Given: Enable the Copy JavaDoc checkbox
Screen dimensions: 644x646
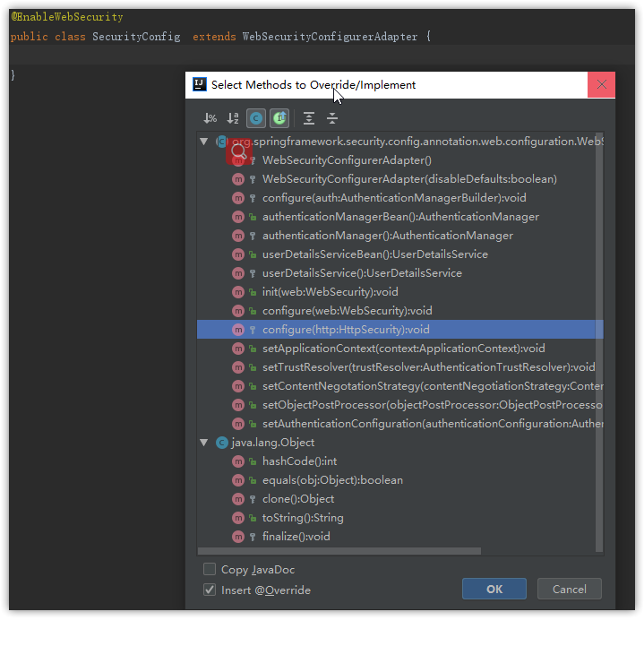Looking at the screenshot, I should (210, 570).
